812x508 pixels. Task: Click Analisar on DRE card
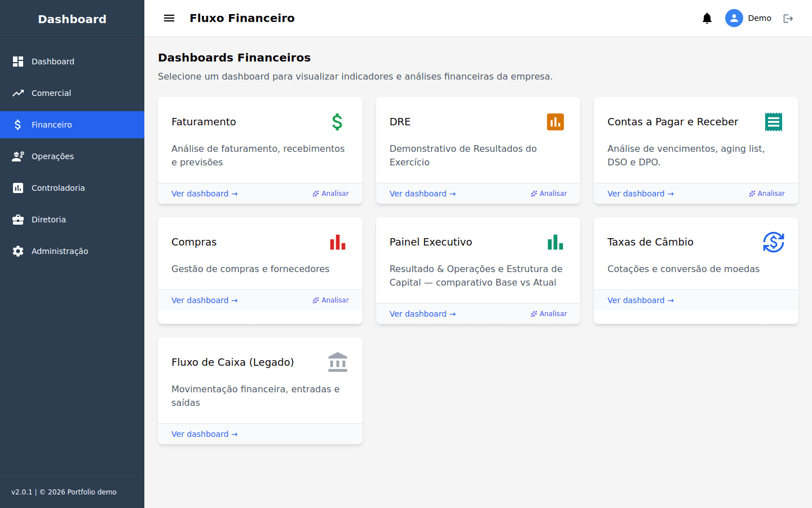549,194
